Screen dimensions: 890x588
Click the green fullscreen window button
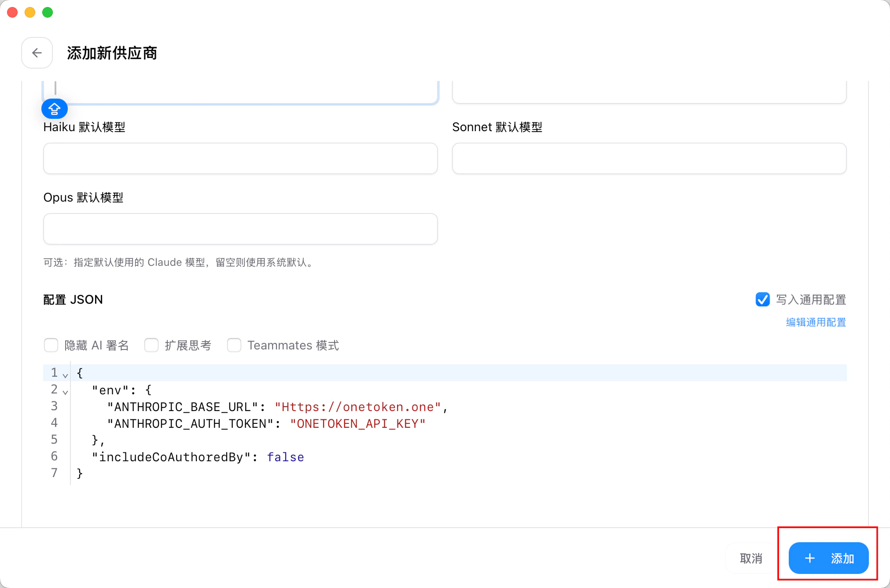pyautogui.click(x=48, y=12)
